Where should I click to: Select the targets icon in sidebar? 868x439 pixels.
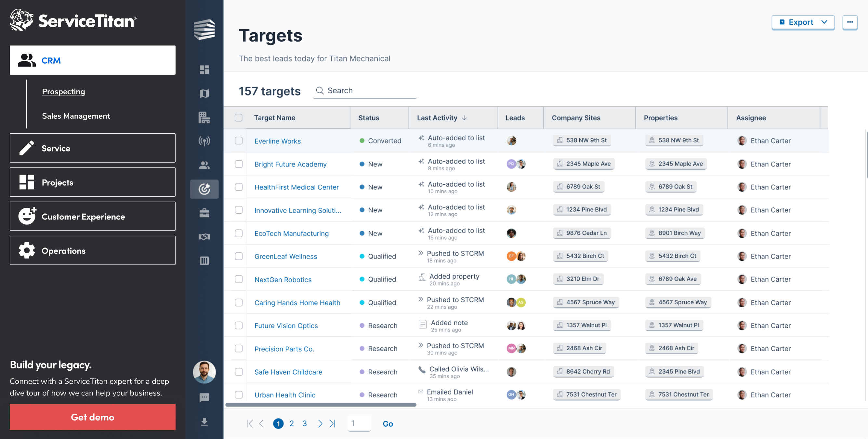pyautogui.click(x=204, y=189)
